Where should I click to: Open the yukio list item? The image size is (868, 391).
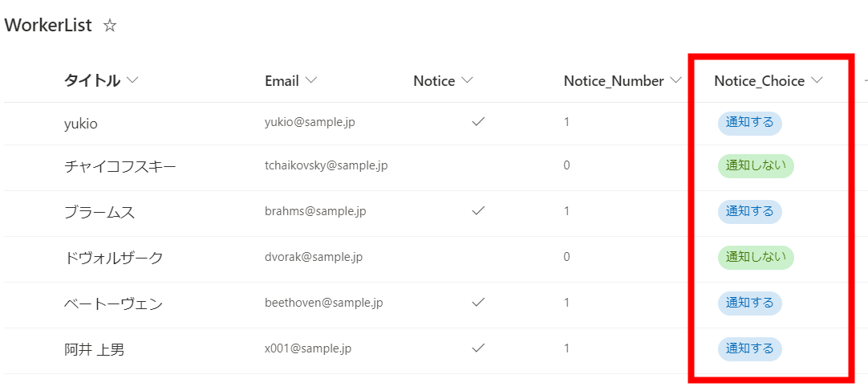[x=81, y=124]
